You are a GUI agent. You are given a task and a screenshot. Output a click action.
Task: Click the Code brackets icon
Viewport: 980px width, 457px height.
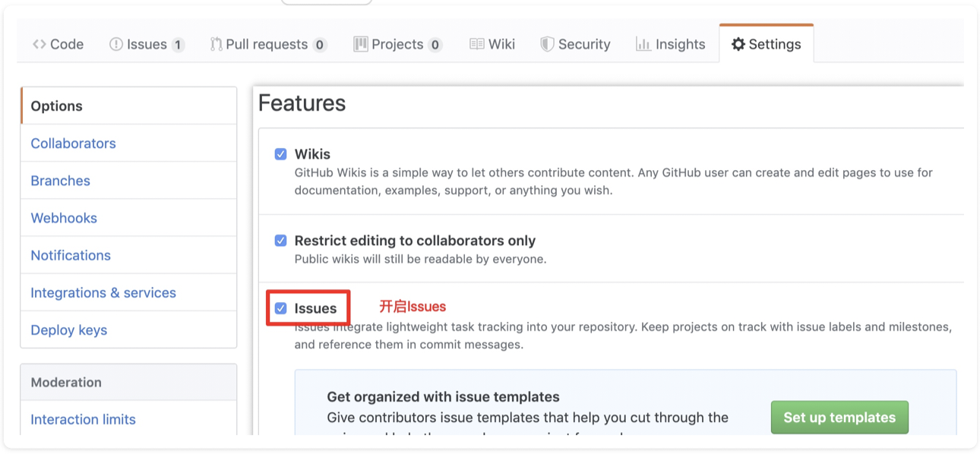[40, 45]
